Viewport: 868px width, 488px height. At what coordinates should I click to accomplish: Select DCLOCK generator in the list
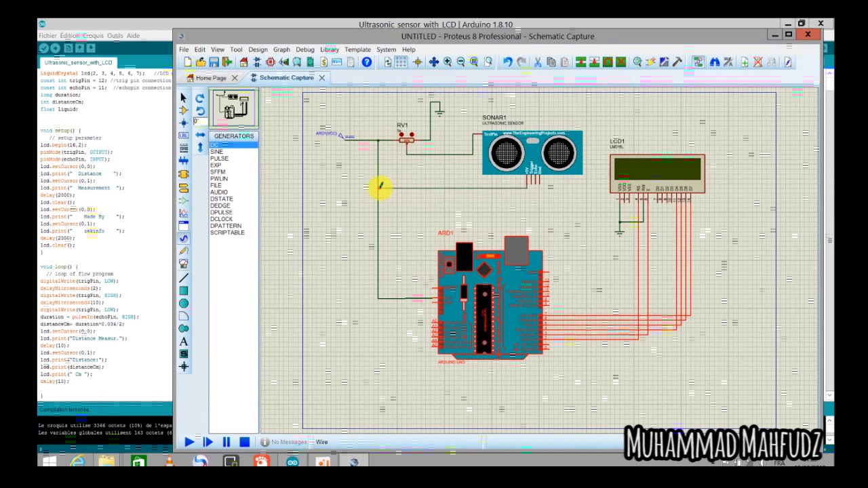click(233, 219)
